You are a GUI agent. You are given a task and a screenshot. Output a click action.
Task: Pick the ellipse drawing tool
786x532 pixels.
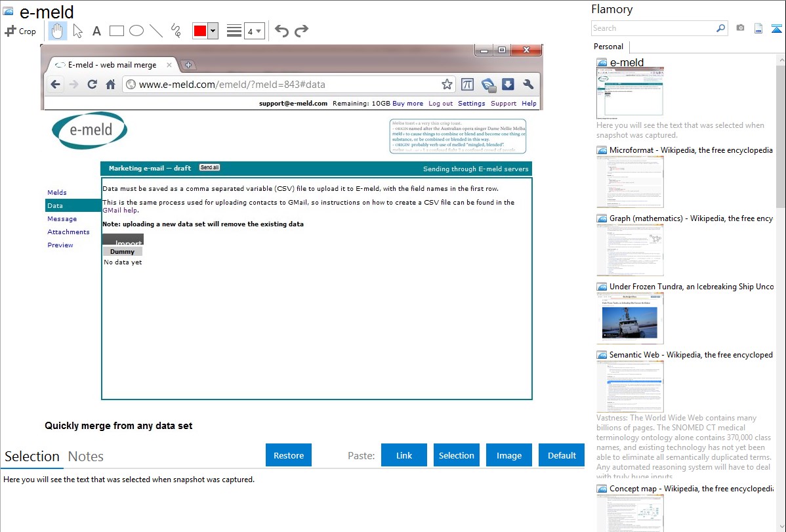(136, 31)
